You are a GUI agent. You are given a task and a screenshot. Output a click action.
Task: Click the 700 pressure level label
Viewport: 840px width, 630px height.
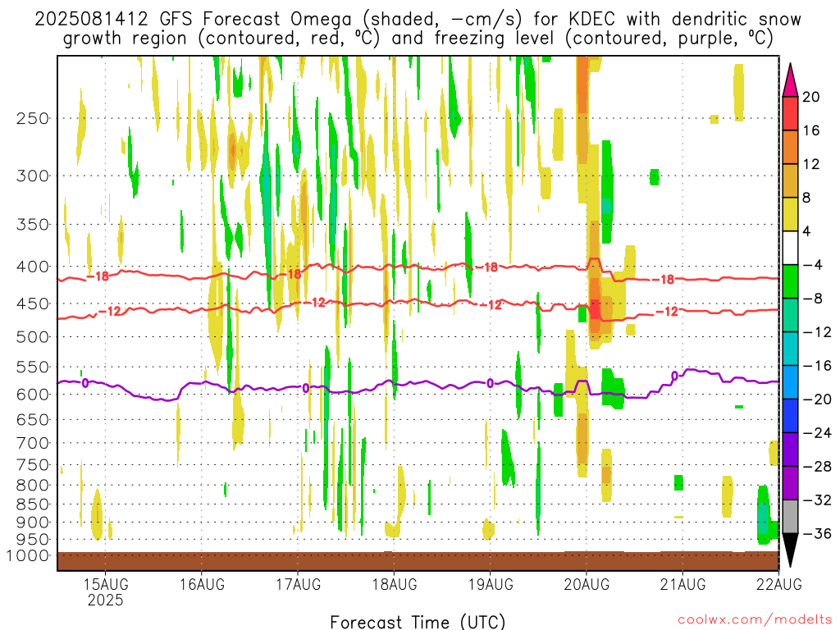[33, 443]
